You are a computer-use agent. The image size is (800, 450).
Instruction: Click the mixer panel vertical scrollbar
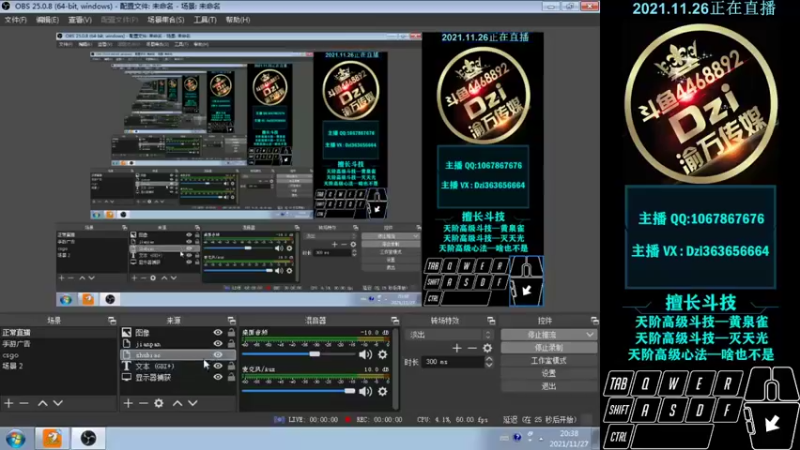coord(395,368)
